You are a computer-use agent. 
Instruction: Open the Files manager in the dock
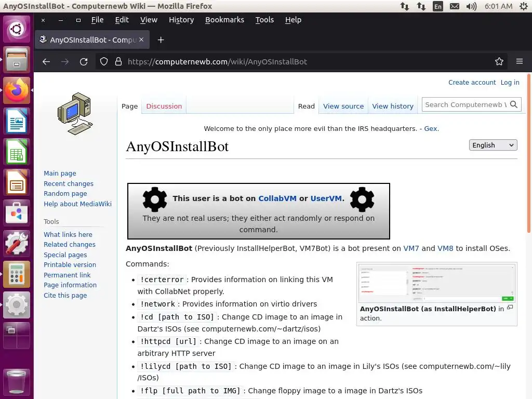tap(16, 60)
